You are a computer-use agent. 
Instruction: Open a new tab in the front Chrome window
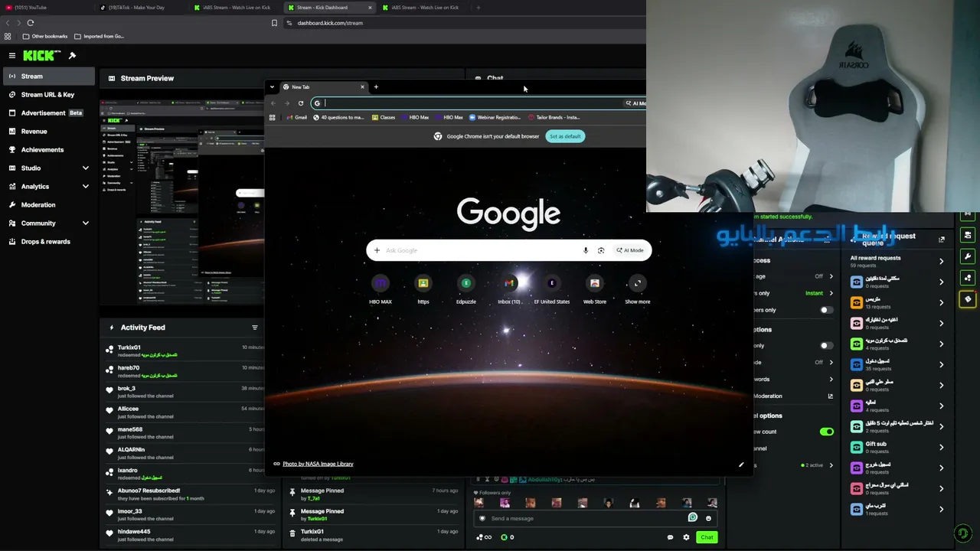tap(376, 86)
